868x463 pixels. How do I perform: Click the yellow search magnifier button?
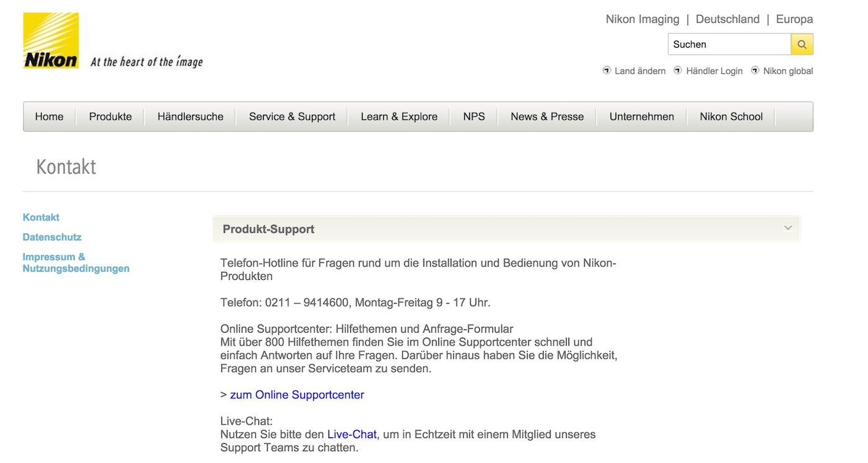coord(802,45)
